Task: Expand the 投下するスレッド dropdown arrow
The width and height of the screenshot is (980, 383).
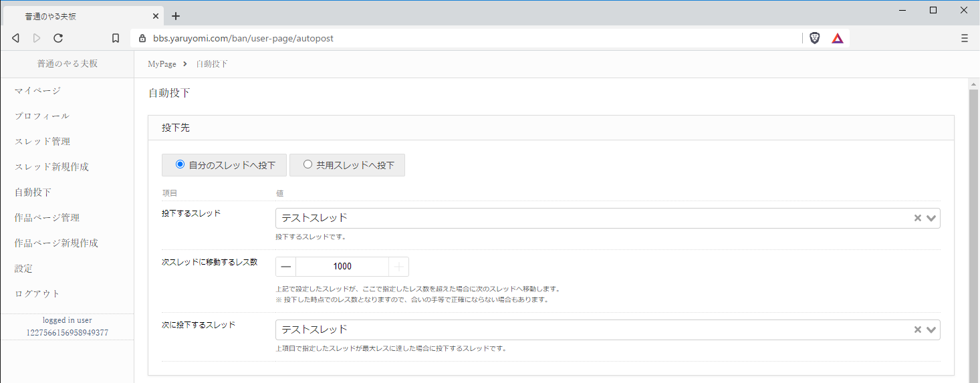Action: click(x=931, y=218)
